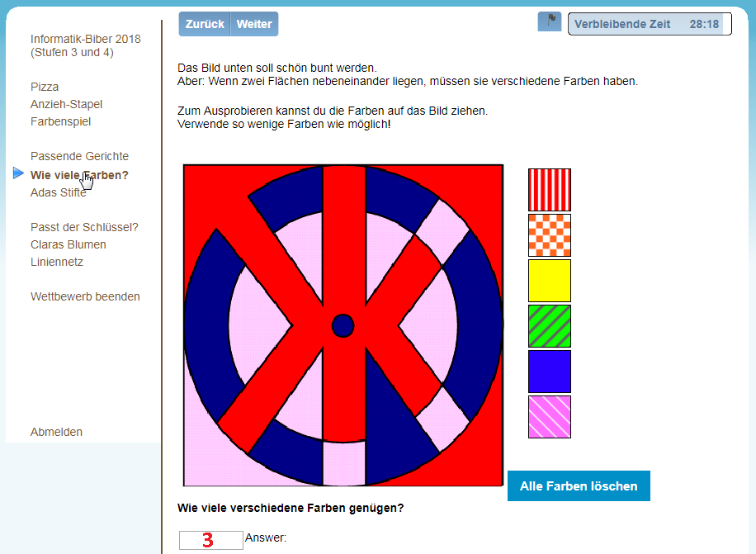Click the pink left triangle inside circle
Viewport: 756px width, 554px height.
pos(258,326)
